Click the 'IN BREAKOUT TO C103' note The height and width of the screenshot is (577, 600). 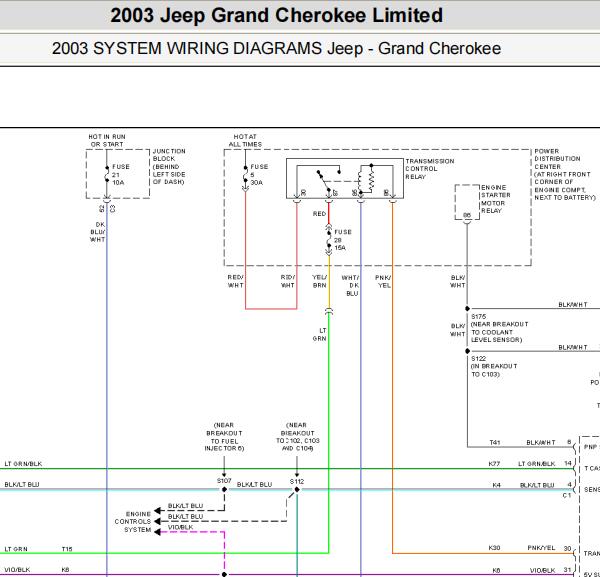pyautogui.click(x=494, y=370)
